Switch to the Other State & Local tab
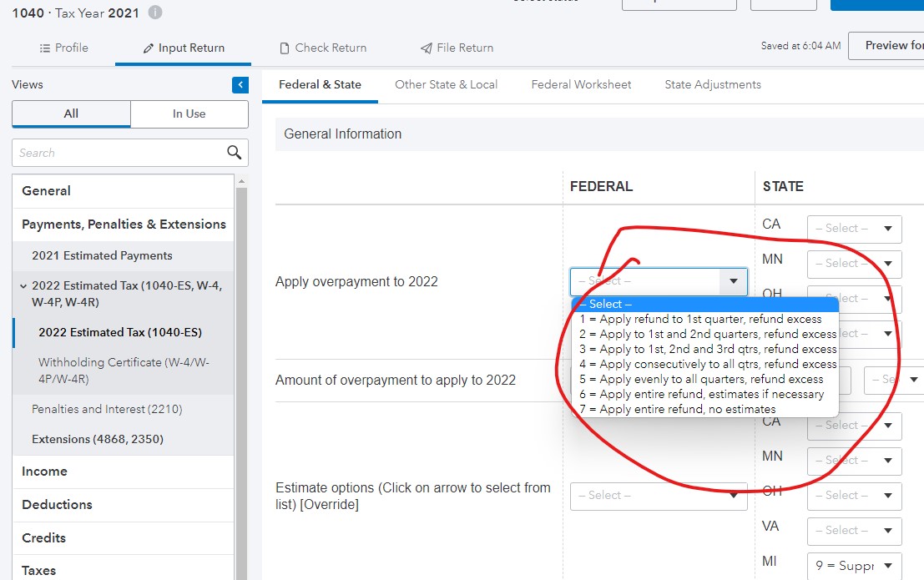 click(447, 84)
